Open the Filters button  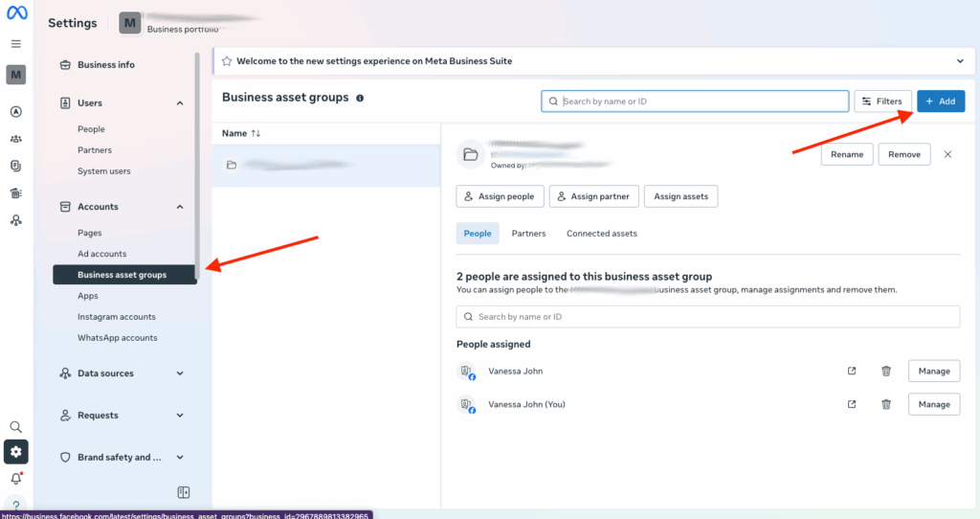coord(881,101)
